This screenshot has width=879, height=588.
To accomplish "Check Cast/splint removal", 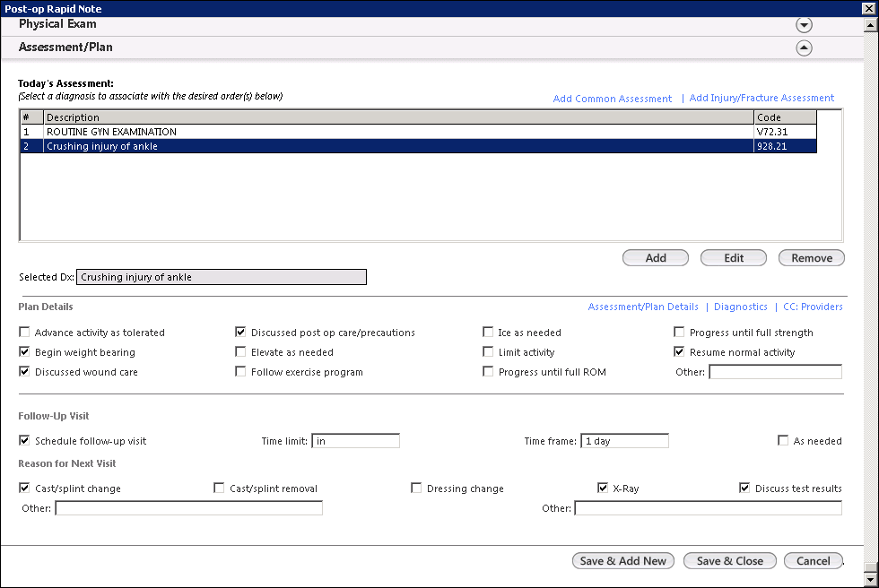I will (x=219, y=488).
